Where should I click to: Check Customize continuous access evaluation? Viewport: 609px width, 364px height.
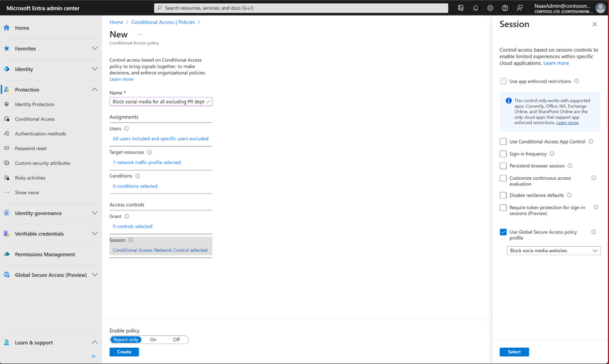coord(503,178)
